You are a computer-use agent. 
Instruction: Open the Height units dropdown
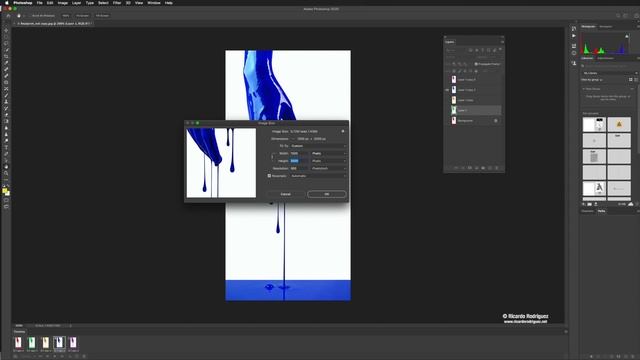point(329,161)
